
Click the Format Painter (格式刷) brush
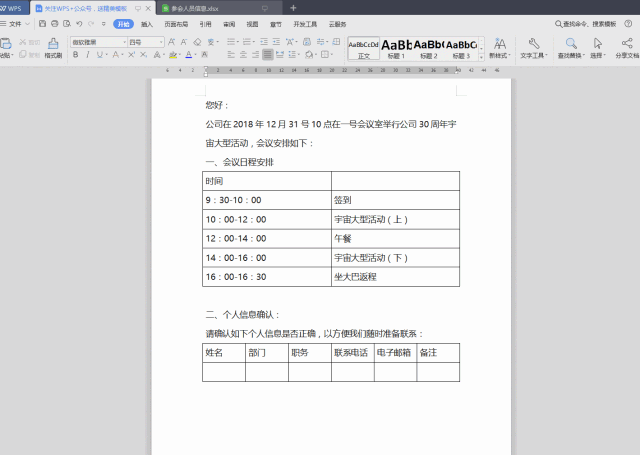53,48
